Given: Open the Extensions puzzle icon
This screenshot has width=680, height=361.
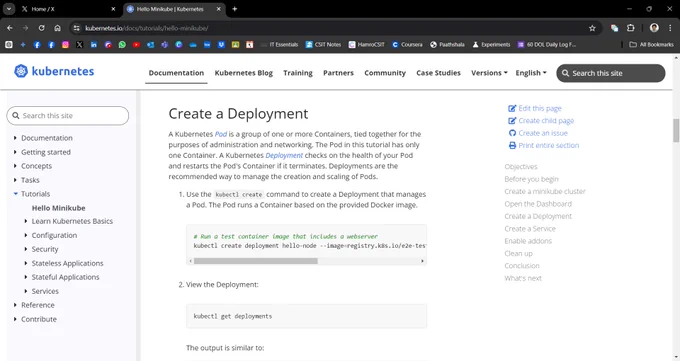Looking at the screenshot, I should coord(631,28).
